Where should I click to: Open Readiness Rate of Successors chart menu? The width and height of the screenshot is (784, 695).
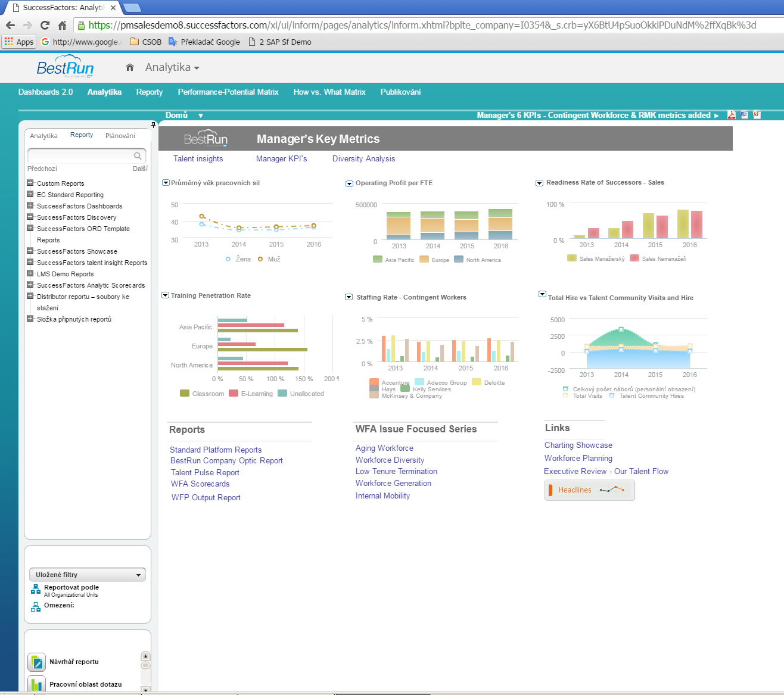click(x=539, y=183)
